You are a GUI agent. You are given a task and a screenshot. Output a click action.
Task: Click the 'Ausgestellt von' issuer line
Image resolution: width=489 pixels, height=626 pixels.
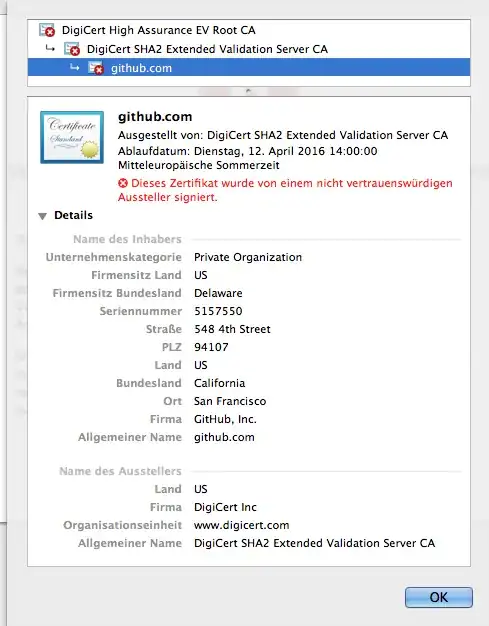pyautogui.click(x=283, y=135)
